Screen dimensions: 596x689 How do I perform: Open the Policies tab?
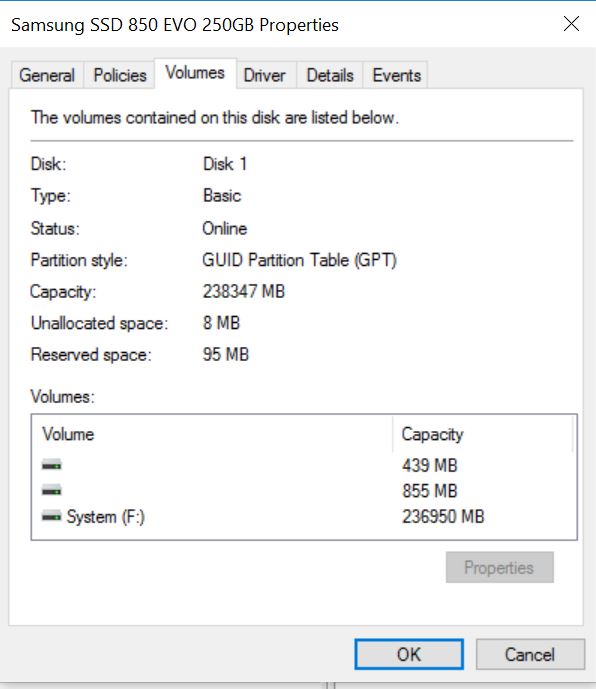point(120,75)
